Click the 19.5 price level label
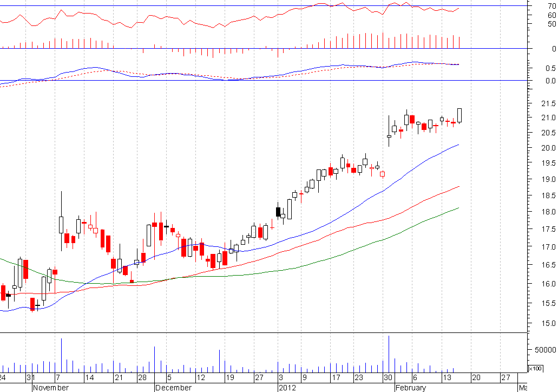This screenshot has width=558, height=392. click(548, 164)
